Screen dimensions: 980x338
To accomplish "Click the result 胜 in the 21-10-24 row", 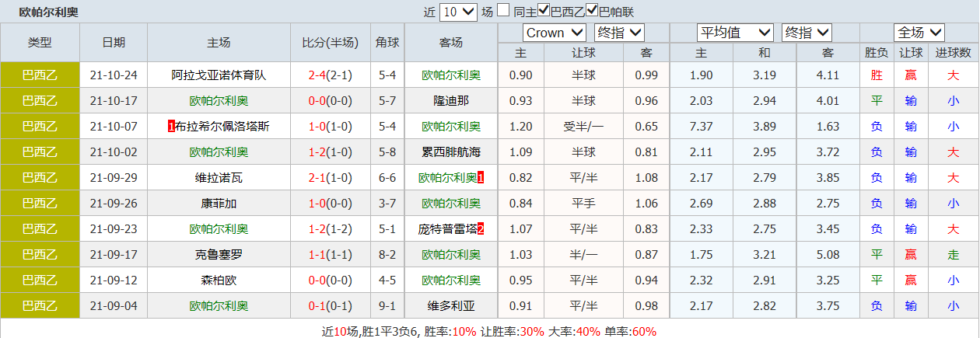I will coord(877,75).
